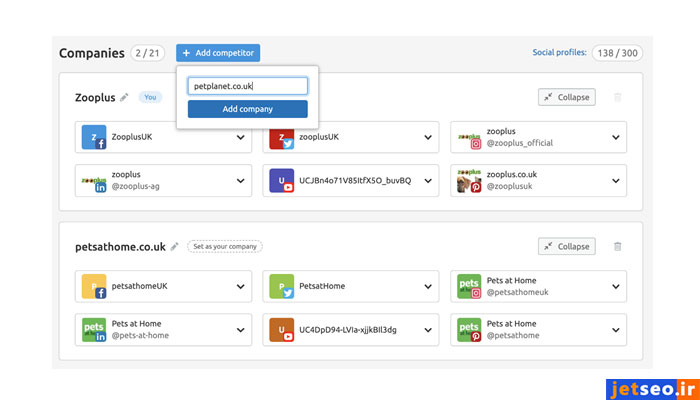The height and width of the screenshot is (400, 700).
Task: Click the @petsathomeuk handle text
Action: point(517,292)
